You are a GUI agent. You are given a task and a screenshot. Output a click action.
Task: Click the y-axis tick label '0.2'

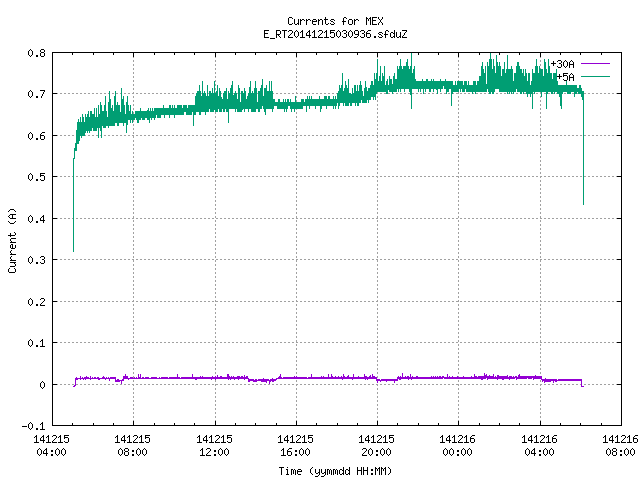click(x=36, y=302)
